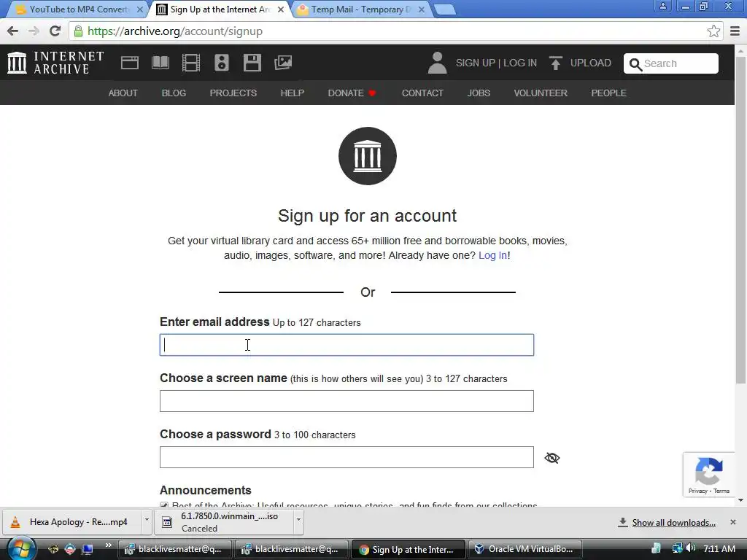
Task: Reload the page with refresh icon
Action: [55, 31]
